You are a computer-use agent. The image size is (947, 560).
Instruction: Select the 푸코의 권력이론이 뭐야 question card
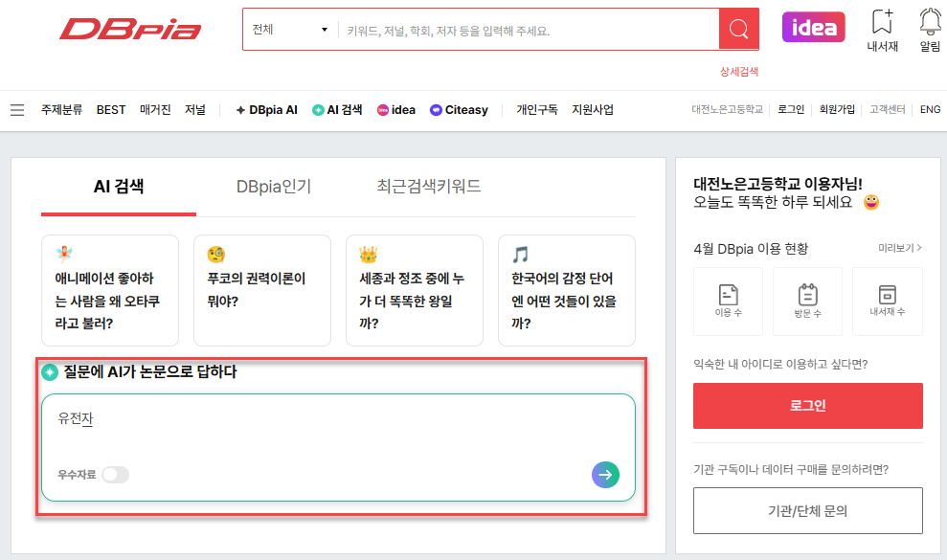[x=262, y=289]
